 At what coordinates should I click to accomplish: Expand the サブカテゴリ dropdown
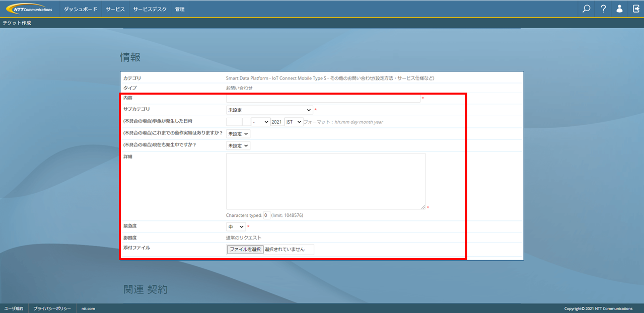click(x=269, y=110)
